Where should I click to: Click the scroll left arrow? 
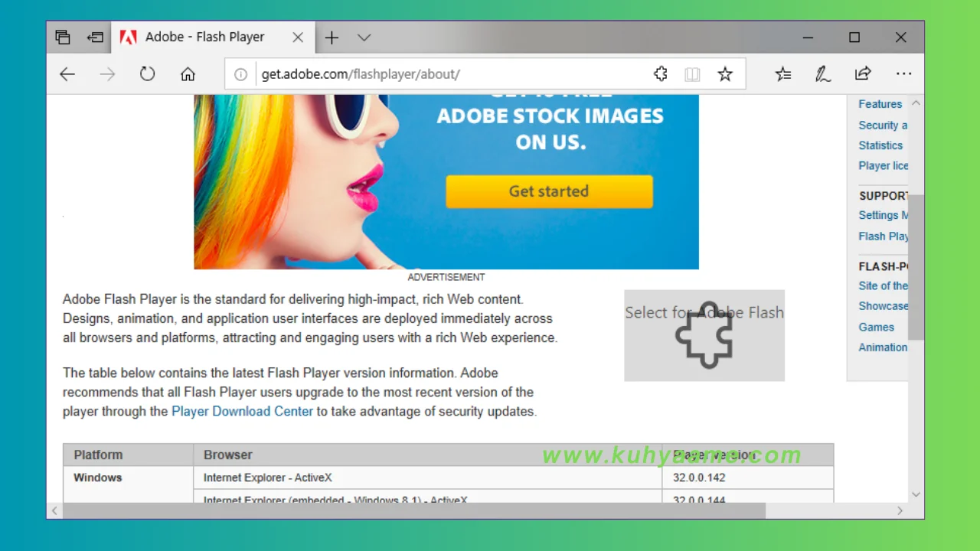click(54, 510)
